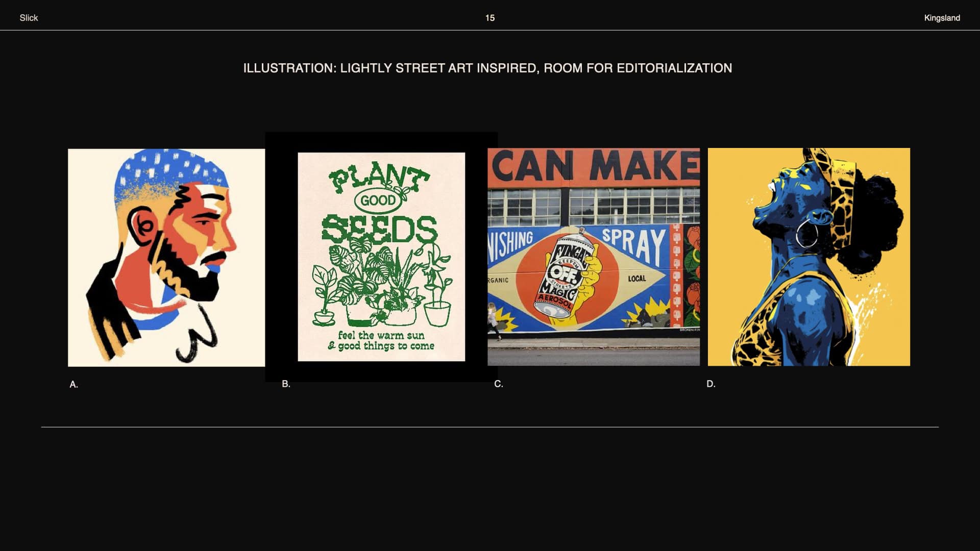Click page number 15

tap(489, 18)
